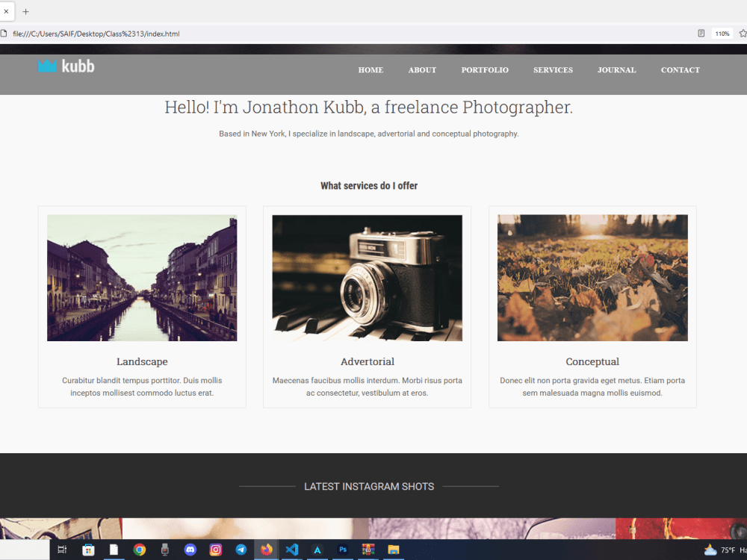Viewport: 747px width, 560px height.
Task: Open the blue 'A' app on taskbar
Action: coord(317,550)
